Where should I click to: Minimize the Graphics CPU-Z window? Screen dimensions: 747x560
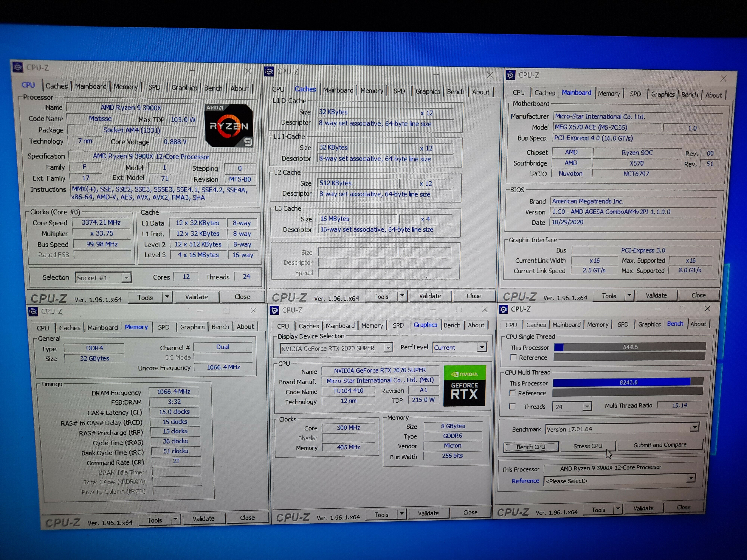433,309
